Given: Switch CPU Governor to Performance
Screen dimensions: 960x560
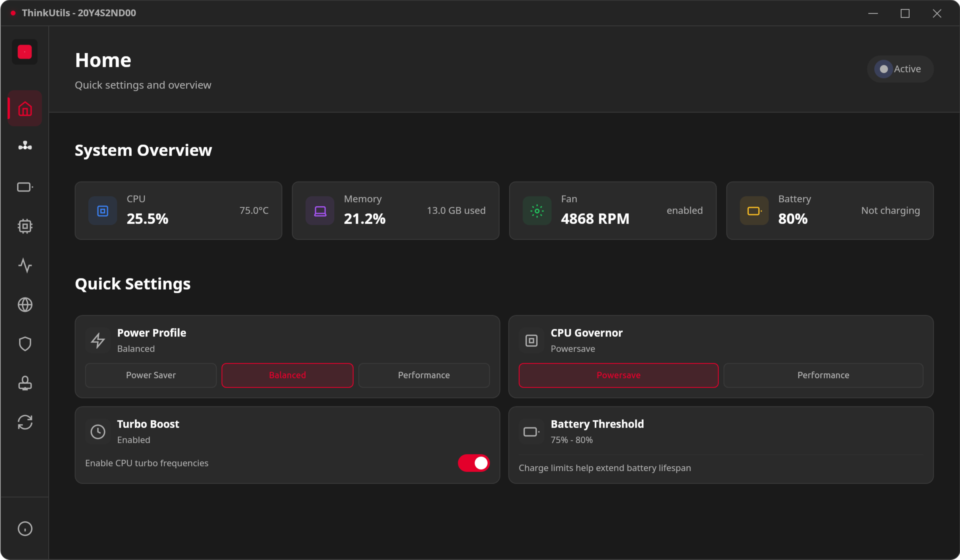Looking at the screenshot, I should pos(823,375).
